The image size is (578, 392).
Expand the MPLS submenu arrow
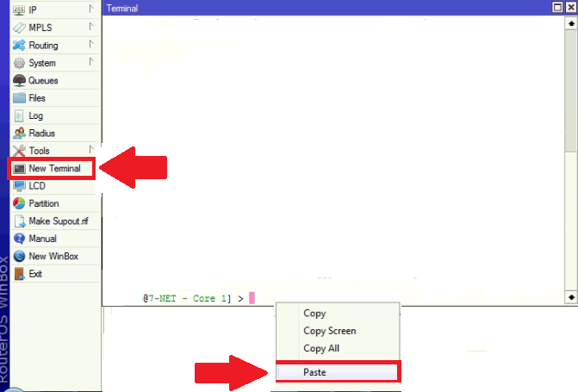click(91, 27)
